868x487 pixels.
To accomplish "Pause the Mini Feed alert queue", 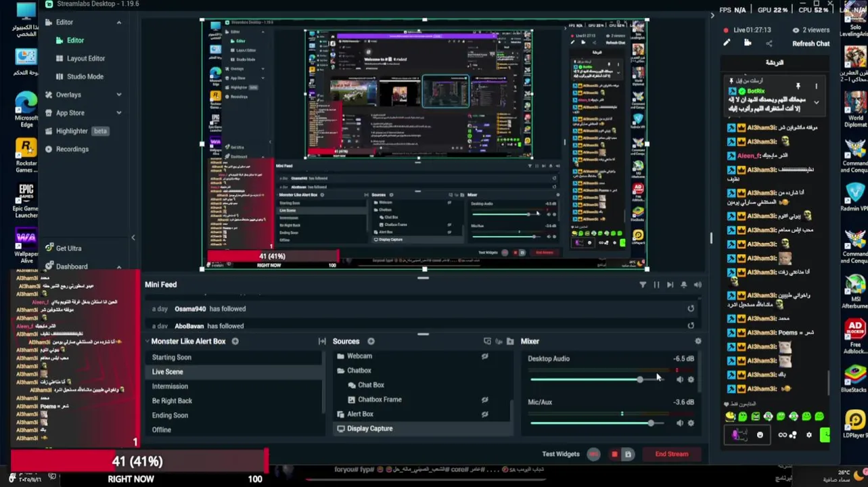I will (x=656, y=285).
